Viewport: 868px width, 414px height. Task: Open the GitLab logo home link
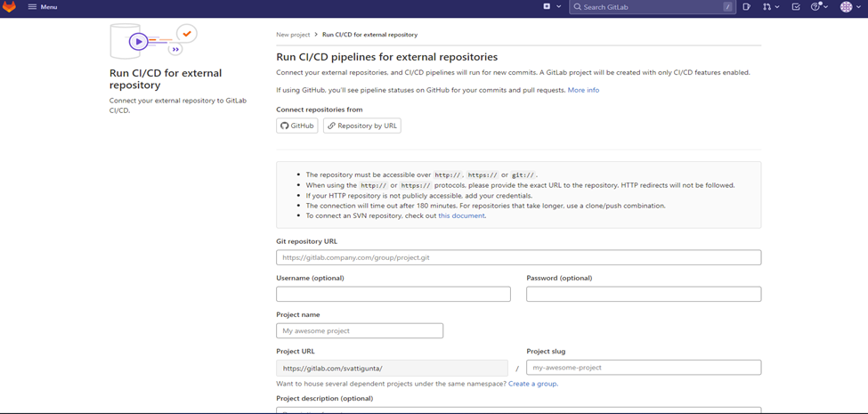coord(10,7)
